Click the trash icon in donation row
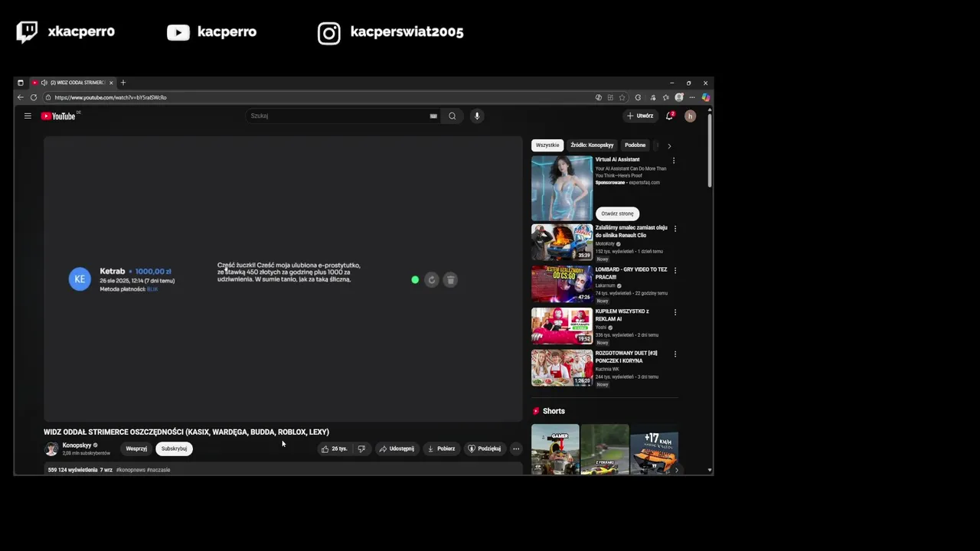 pyautogui.click(x=450, y=280)
